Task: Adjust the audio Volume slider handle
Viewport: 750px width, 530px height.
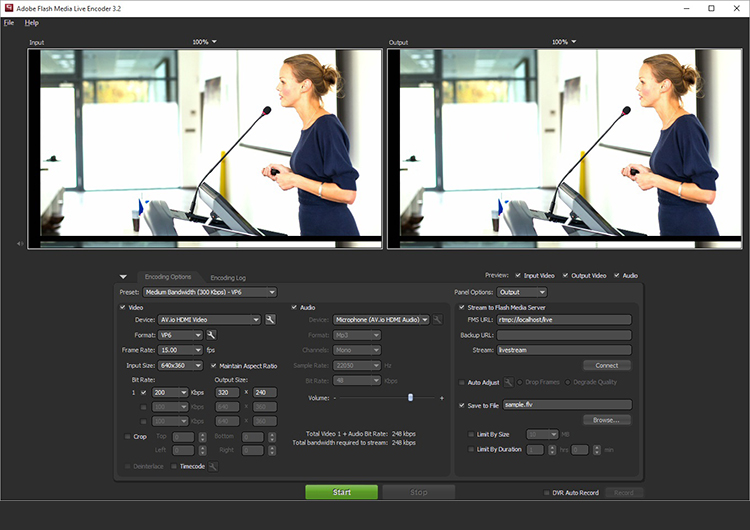Action: (x=410, y=398)
